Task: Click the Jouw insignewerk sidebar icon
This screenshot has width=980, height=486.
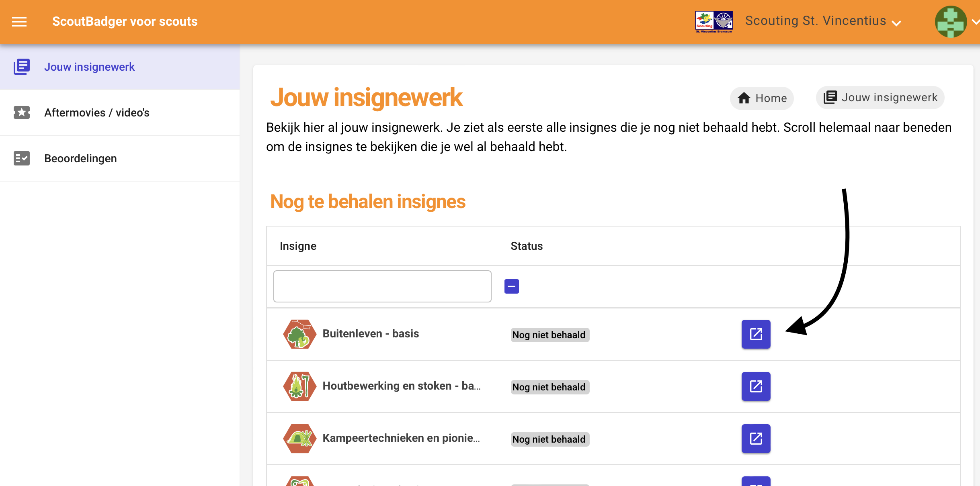Action: pyautogui.click(x=22, y=67)
